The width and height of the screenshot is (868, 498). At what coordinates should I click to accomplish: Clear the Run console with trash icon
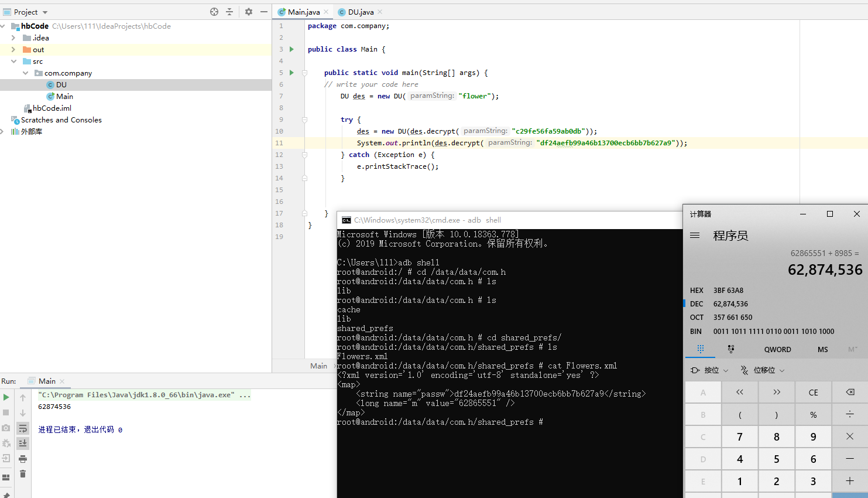tap(23, 473)
